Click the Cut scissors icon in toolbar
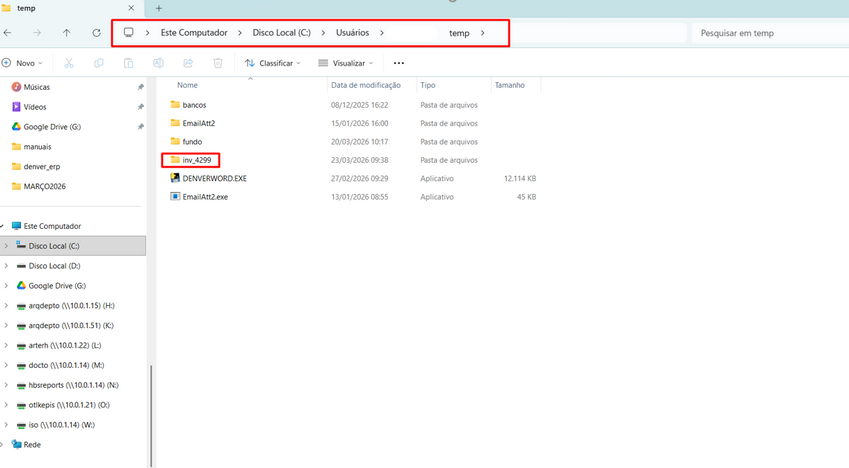849x468 pixels. click(x=69, y=63)
